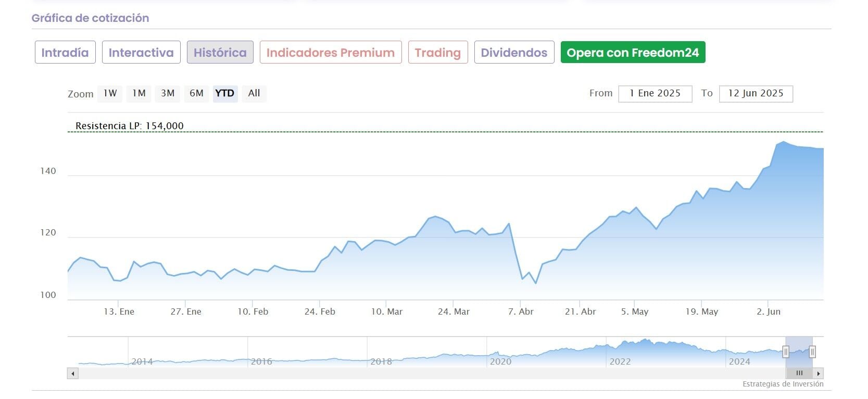This screenshot has width=868, height=399.
Task: Click the right navigator range handle
Action: pyautogui.click(x=812, y=352)
